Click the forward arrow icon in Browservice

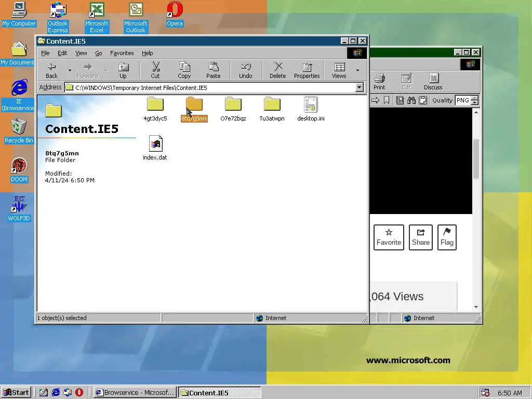pyautogui.click(x=375, y=100)
